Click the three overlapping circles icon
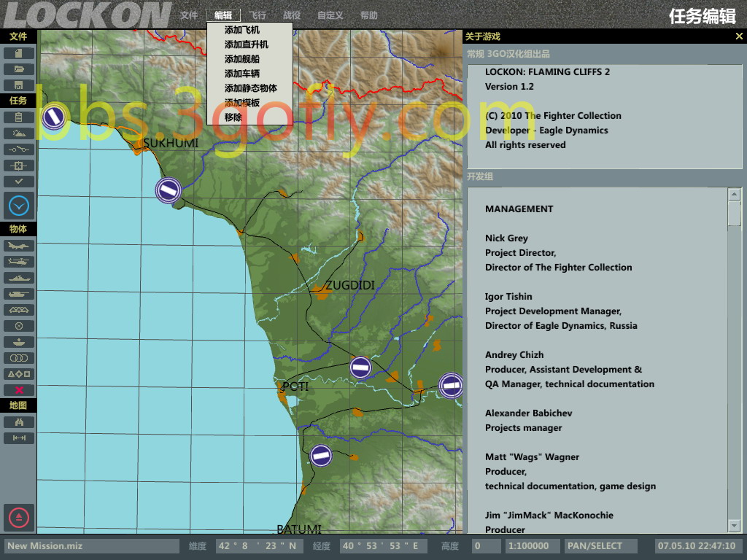The height and width of the screenshot is (560, 747). [x=18, y=358]
